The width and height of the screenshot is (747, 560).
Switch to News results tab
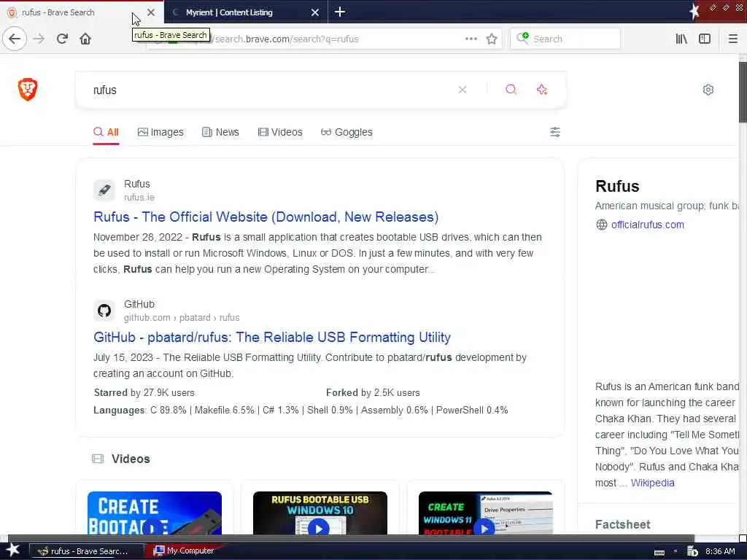click(220, 132)
